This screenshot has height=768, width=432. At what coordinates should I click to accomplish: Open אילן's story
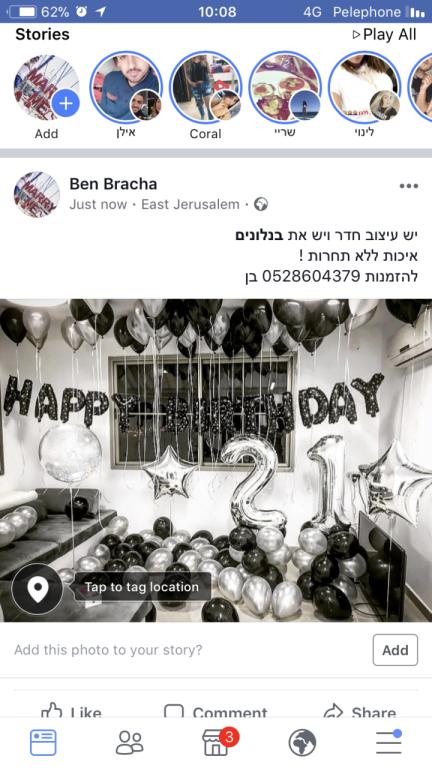pos(126,88)
